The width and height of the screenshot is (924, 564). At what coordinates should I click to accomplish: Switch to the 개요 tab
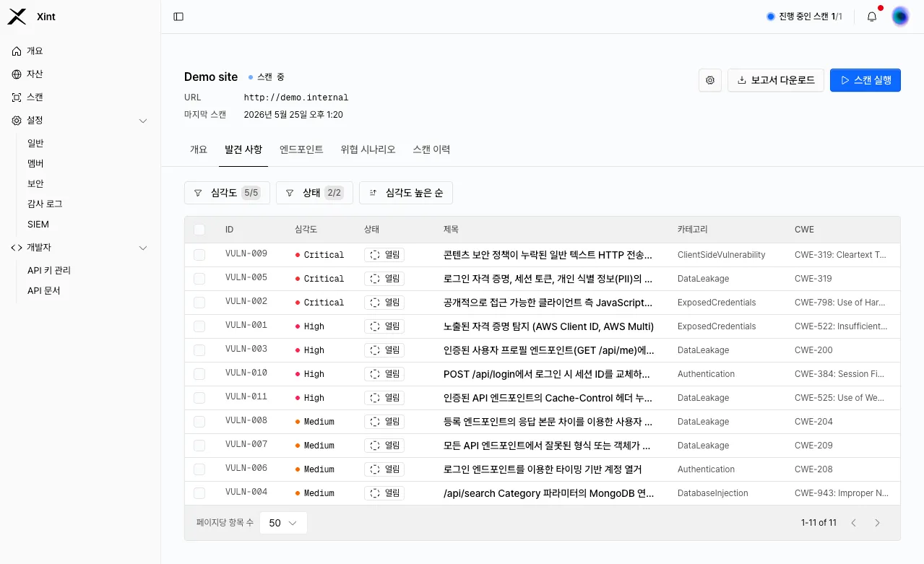tap(199, 149)
